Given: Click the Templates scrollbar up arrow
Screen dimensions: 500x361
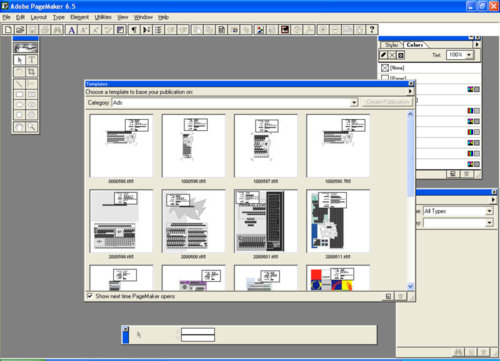Looking at the screenshot, I should 410,114.
